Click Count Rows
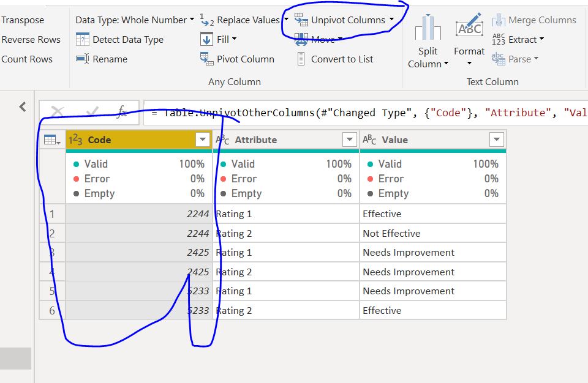This screenshot has width=588, height=383. [x=27, y=59]
